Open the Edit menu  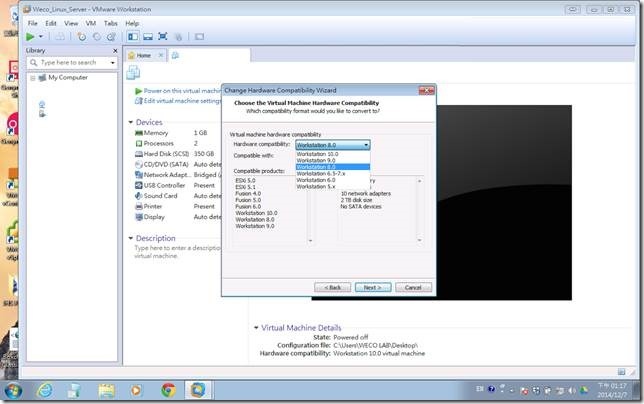51,23
